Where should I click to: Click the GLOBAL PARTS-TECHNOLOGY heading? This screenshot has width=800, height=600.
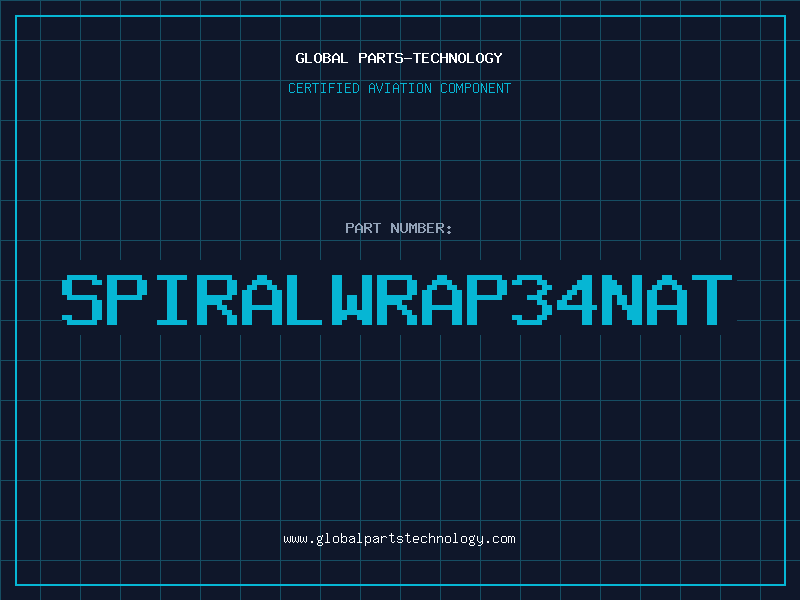399,58
